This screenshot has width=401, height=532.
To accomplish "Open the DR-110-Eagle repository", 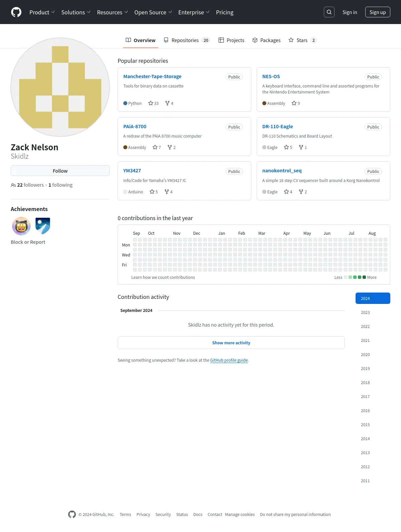I will click(277, 126).
